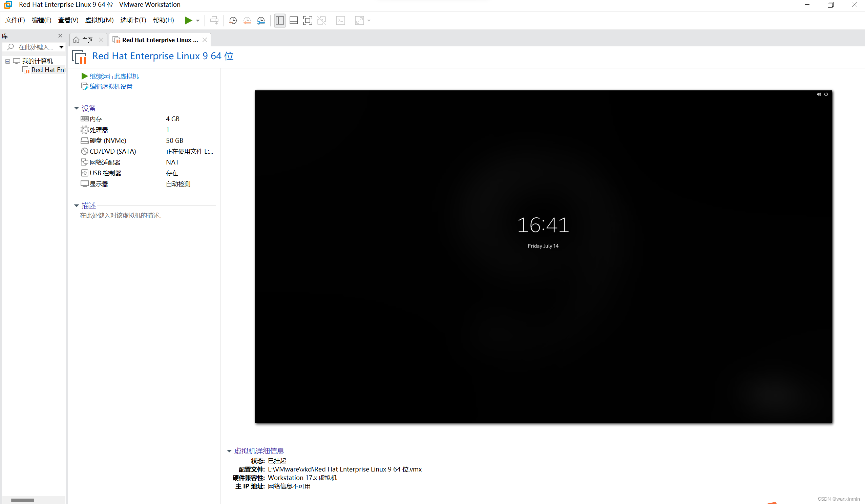Click the IP address value 网络信息不可用
The height and width of the screenshot is (504, 865).
(289, 486)
